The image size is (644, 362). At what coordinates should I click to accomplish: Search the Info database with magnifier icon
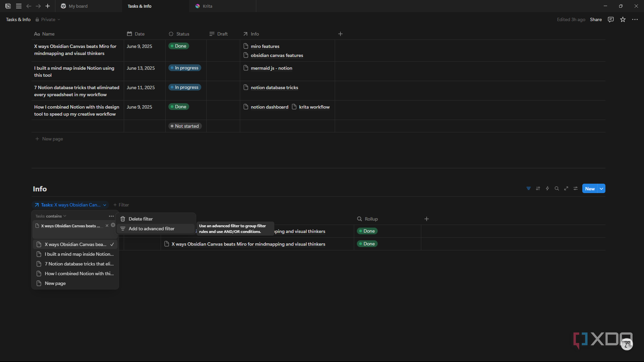click(557, 188)
